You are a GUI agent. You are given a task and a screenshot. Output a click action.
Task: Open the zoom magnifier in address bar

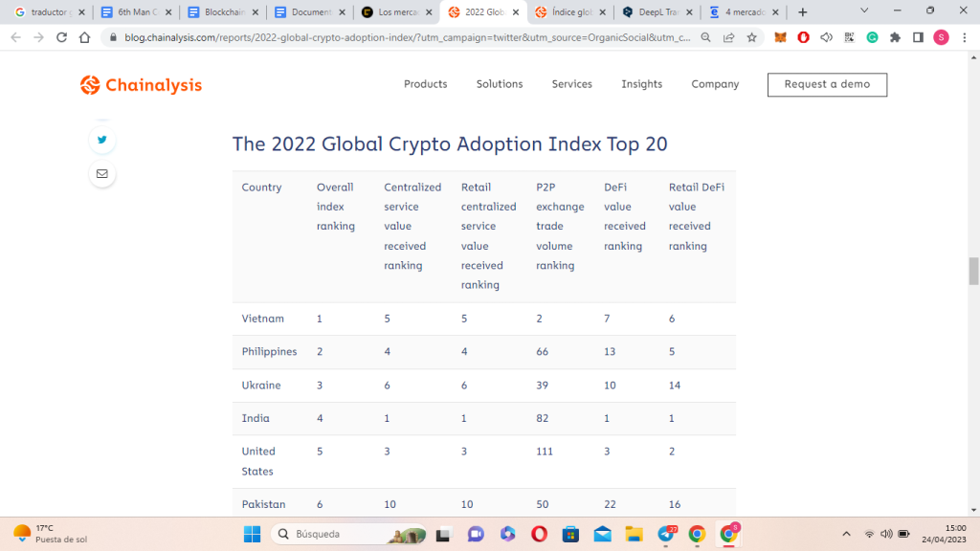tap(705, 37)
